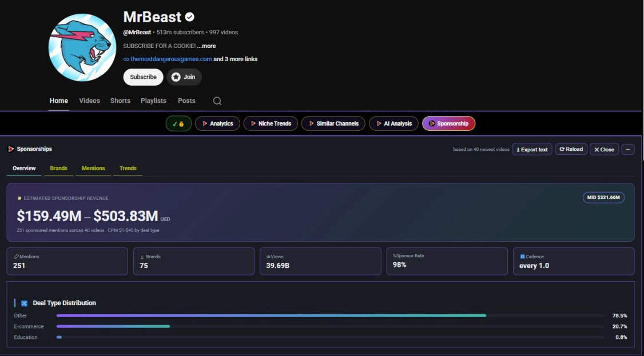Click the verified badge next to MrBeast
The height and width of the screenshot is (356, 644).
(x=189, y=17)
